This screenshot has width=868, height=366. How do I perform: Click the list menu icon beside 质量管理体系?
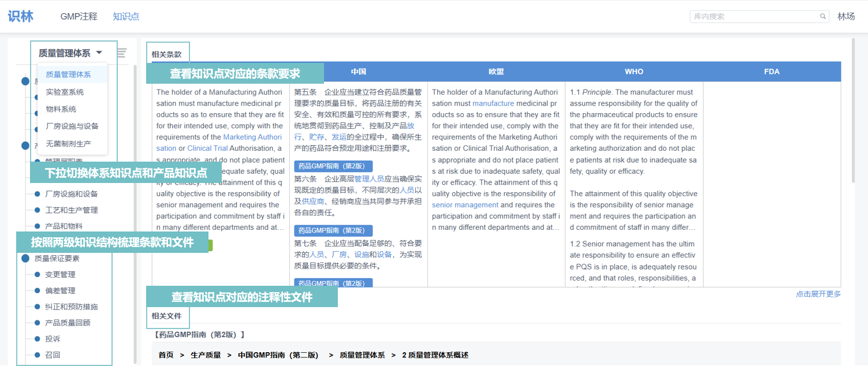122,53
